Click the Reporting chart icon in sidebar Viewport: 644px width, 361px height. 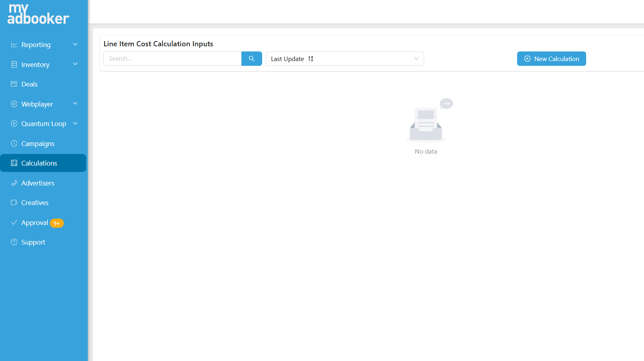coord(14,45)
